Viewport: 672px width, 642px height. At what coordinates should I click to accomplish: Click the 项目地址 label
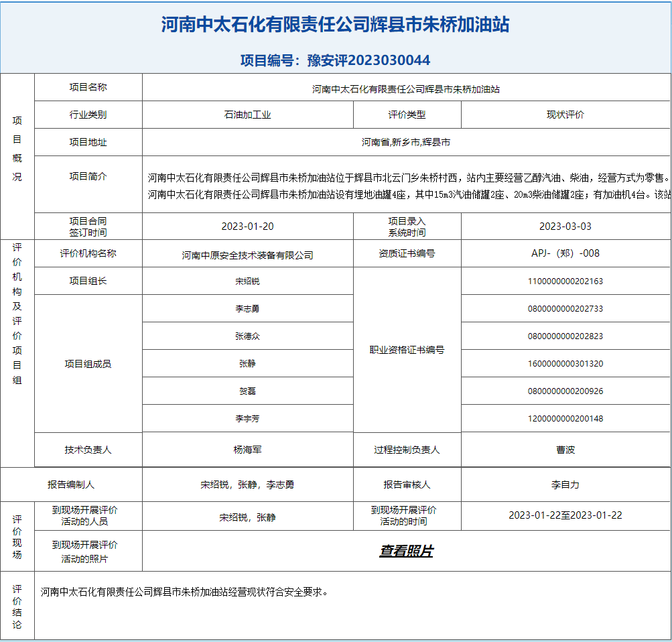coord(88,142)
